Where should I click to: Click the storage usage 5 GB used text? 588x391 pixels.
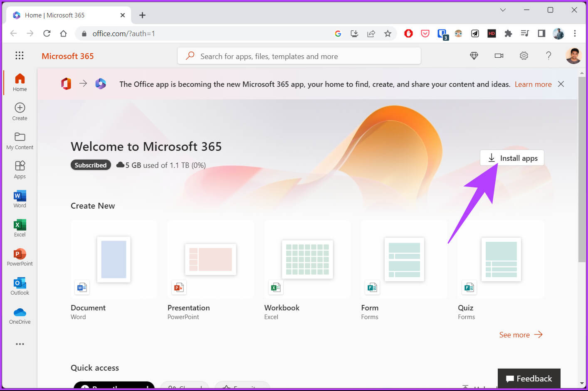coord(161,165)
